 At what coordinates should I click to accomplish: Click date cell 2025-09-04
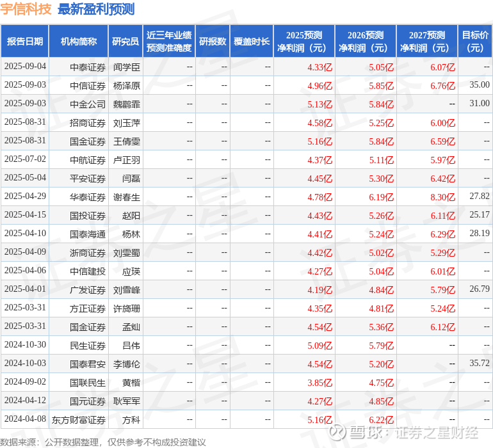[x=25, y=67]
